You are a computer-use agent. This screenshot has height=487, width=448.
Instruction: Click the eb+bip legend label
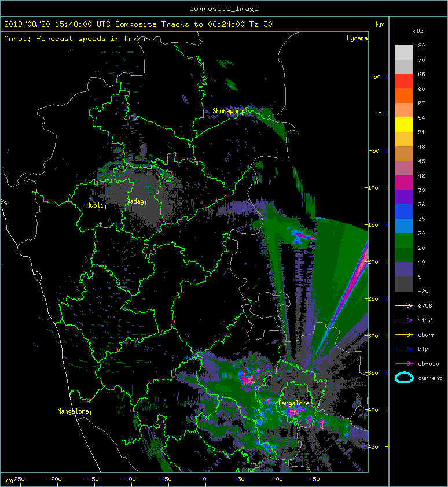[x=428, y=364]
